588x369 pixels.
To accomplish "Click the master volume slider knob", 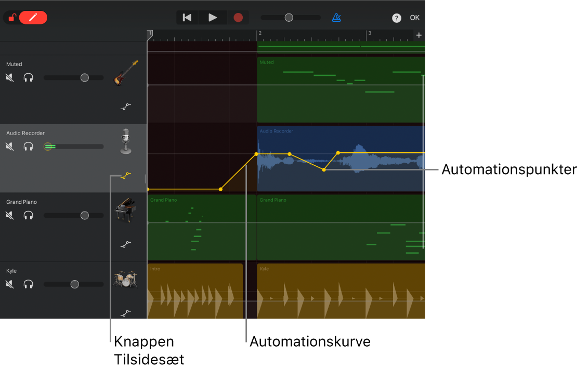I will [x=289, y=18].
